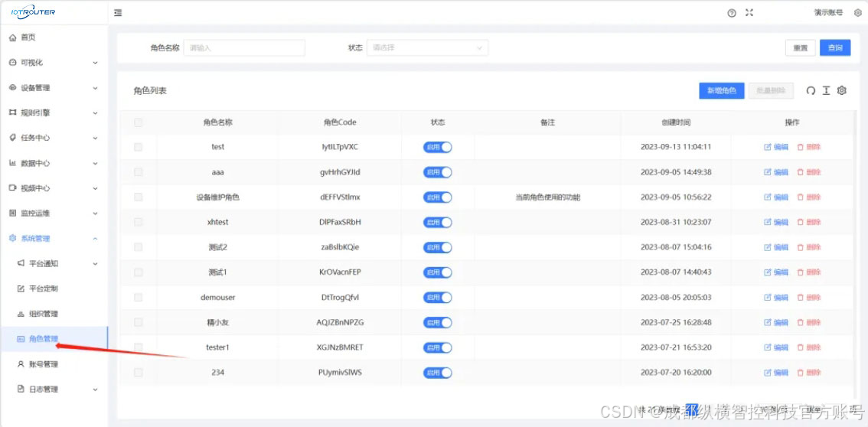Viewport: 868px width, 427px height.
Task: Go to 首页 in sidebar
Action: click(x=54, y=37)
